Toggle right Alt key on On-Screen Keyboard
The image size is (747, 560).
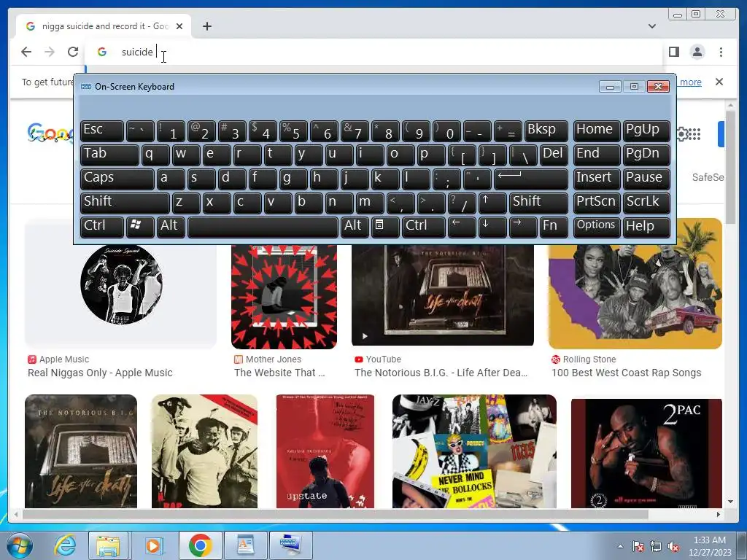point(355,227)
